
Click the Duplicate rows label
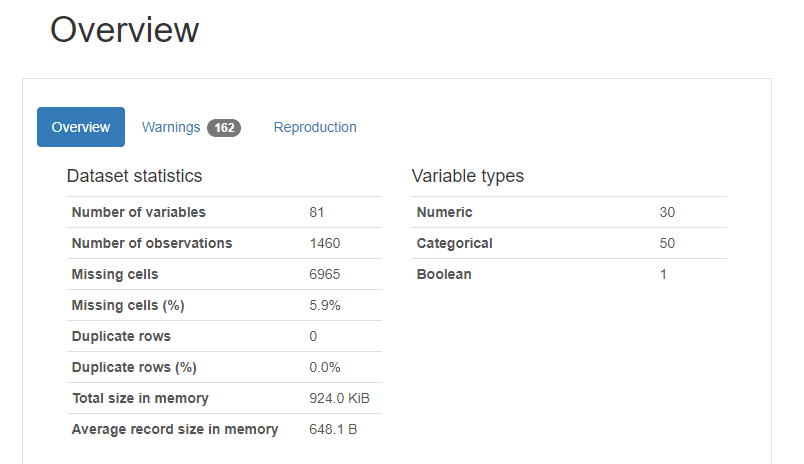[x=121, y=336]
